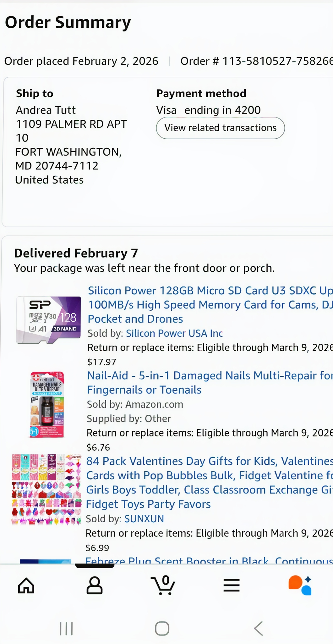Tap the Silicon Power SD card thumbnail

coord(49,320)
